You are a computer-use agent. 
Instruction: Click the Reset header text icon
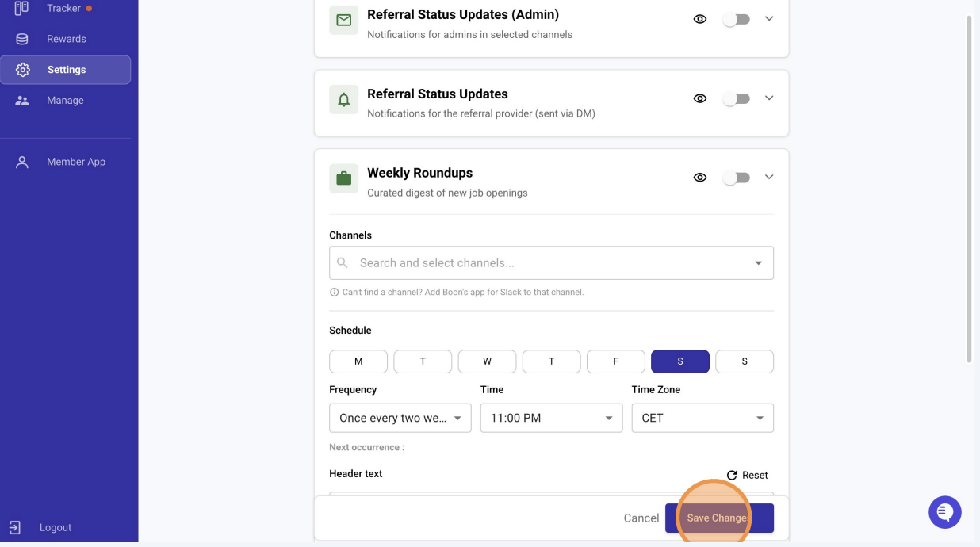pos(732,475)
